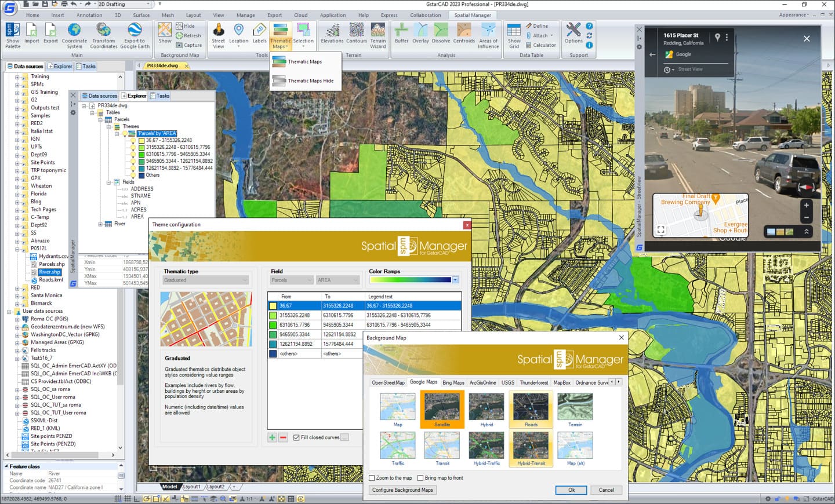Click the dark blue others color swatch

tap(273, 353)
